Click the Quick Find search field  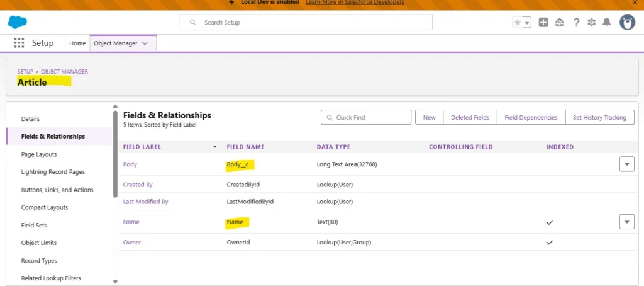tap(366, 117)
